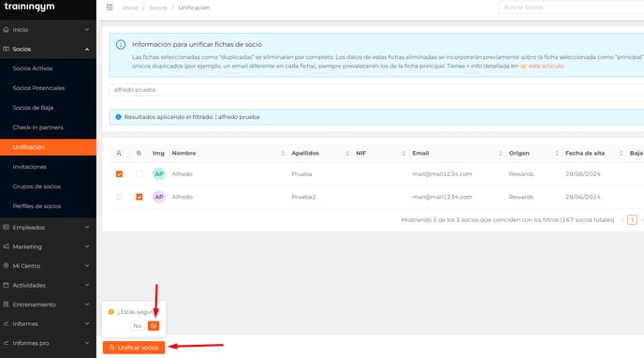
Task: Click the Actividades calendar icon
Action: point(6,285)
